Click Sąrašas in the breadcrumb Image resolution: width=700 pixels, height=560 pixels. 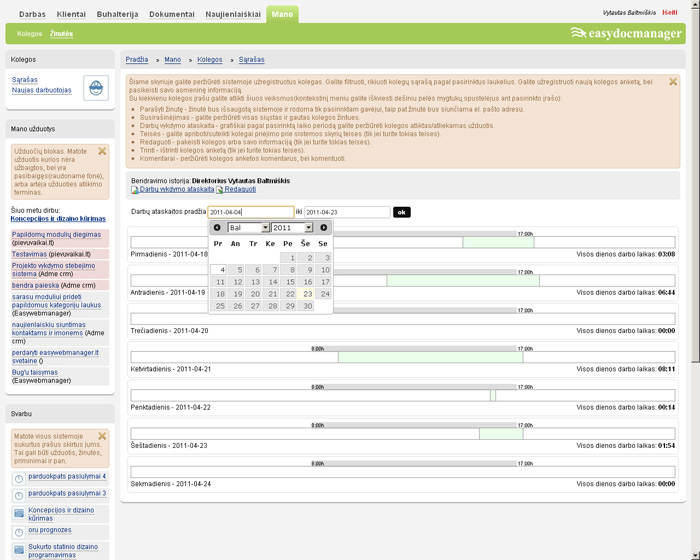[251, 59]
